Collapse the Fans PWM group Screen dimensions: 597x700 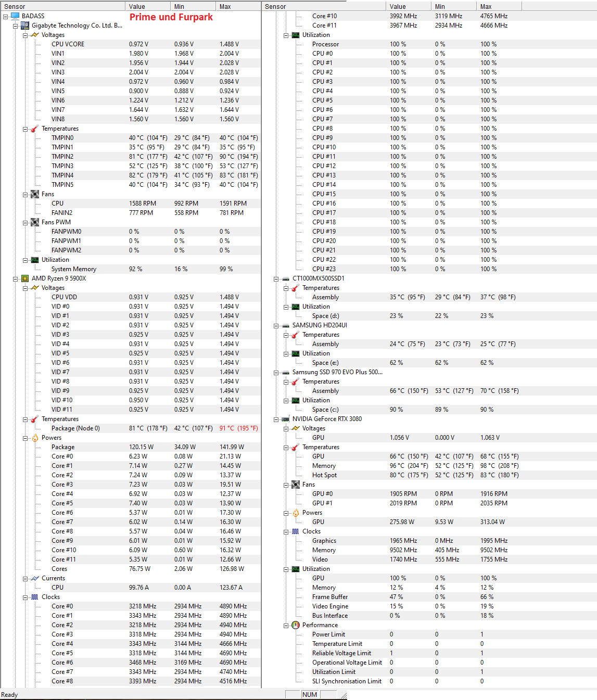point(26,223)
